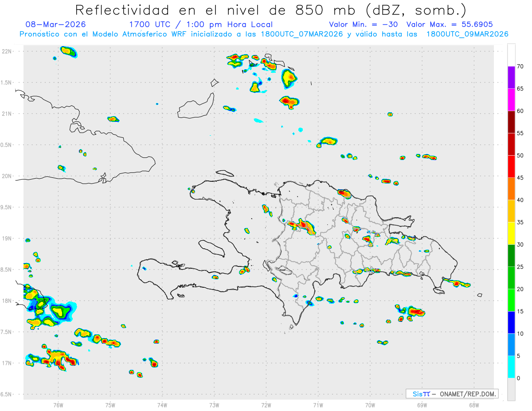
Task: Click the white above-70 colorbar segment
Action: pyautogui.click(x=511, y=55)
